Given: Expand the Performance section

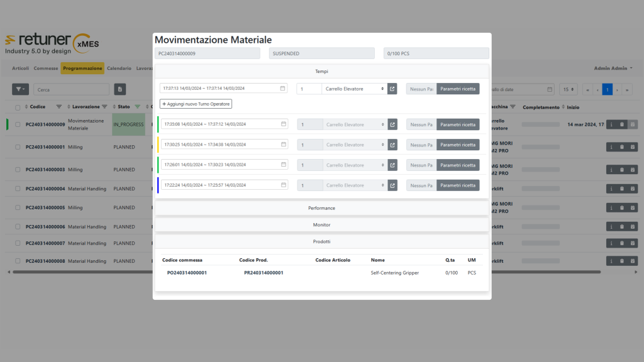Looking at the screenshot, I should pos(321,208).
